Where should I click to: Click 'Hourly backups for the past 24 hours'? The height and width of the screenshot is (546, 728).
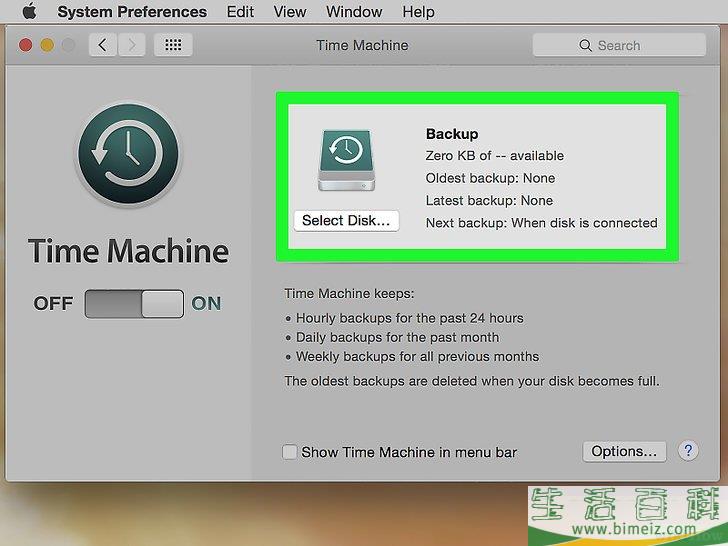(x=410, y=318)
